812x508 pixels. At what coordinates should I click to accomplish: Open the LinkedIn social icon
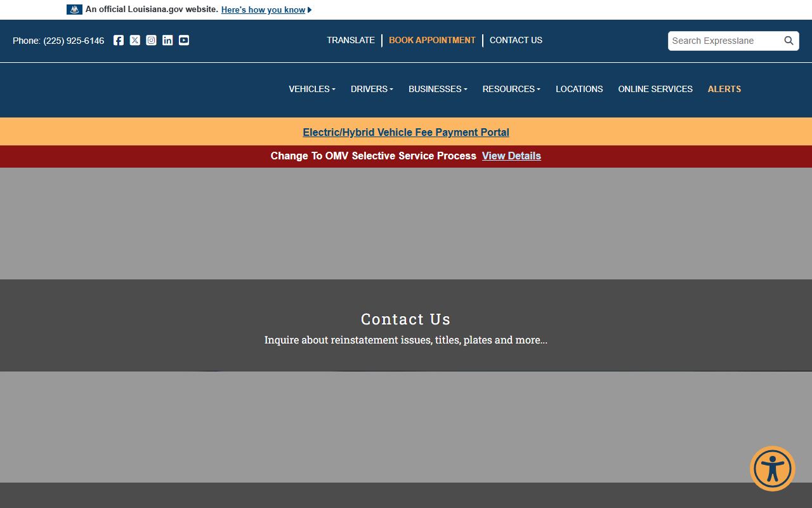[x=167, y=40]
